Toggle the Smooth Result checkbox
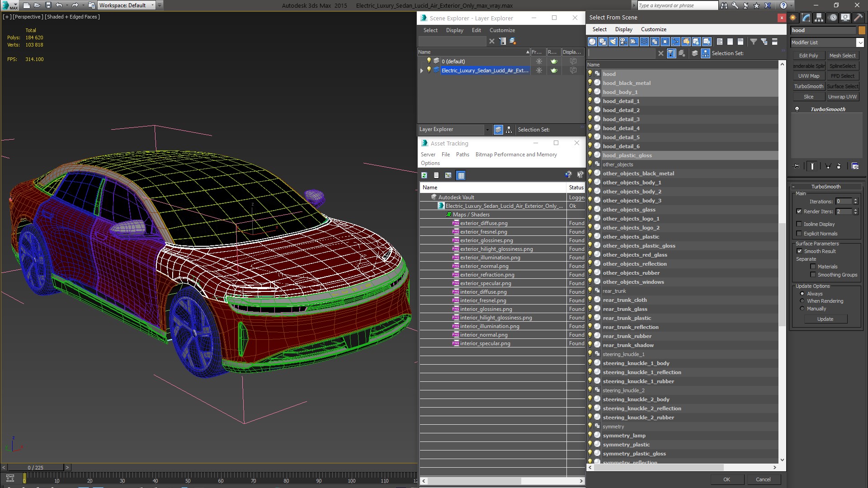The height and width of the screenshot is (488, 868). (799, 251)
